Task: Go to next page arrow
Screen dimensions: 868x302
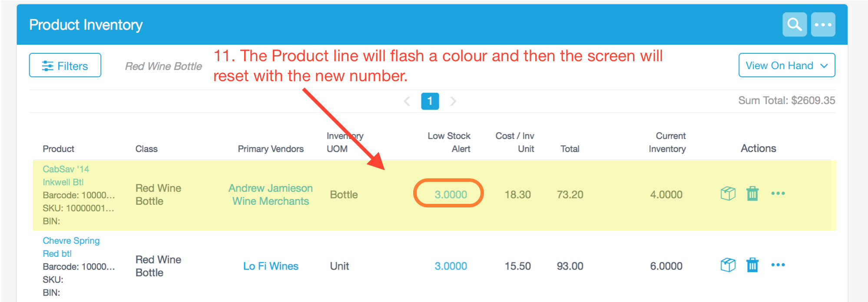Action: pos(453,102)
